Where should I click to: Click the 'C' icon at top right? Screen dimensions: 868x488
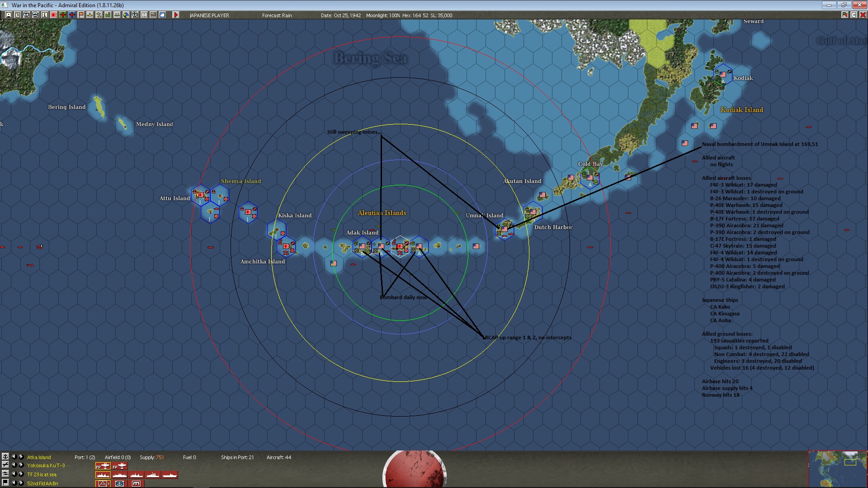coord(854,15)
